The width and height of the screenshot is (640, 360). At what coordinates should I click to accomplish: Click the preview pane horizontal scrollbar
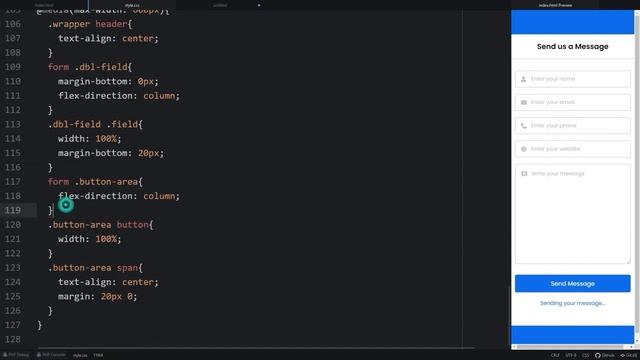[x=572, y=347]
